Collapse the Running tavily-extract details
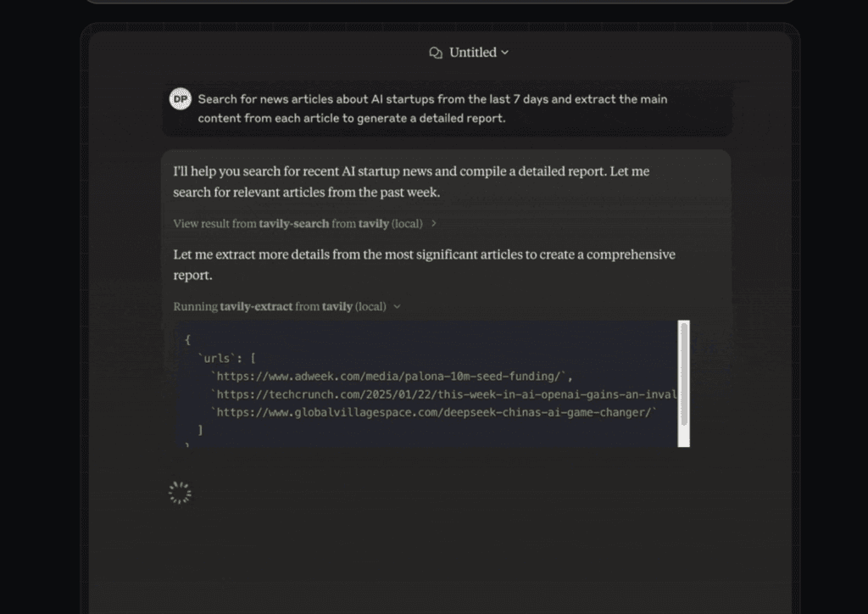 tap(397, 307)
